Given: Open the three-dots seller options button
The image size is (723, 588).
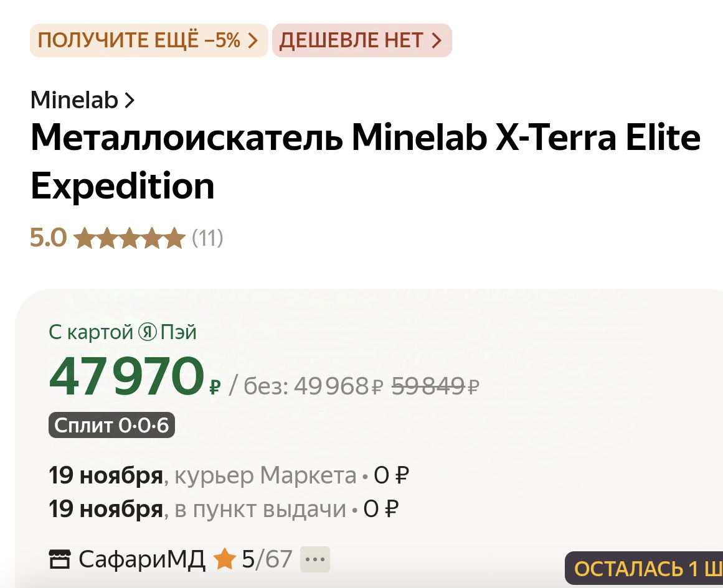Looking at the screenshot, I should click(x=314, y=559).
